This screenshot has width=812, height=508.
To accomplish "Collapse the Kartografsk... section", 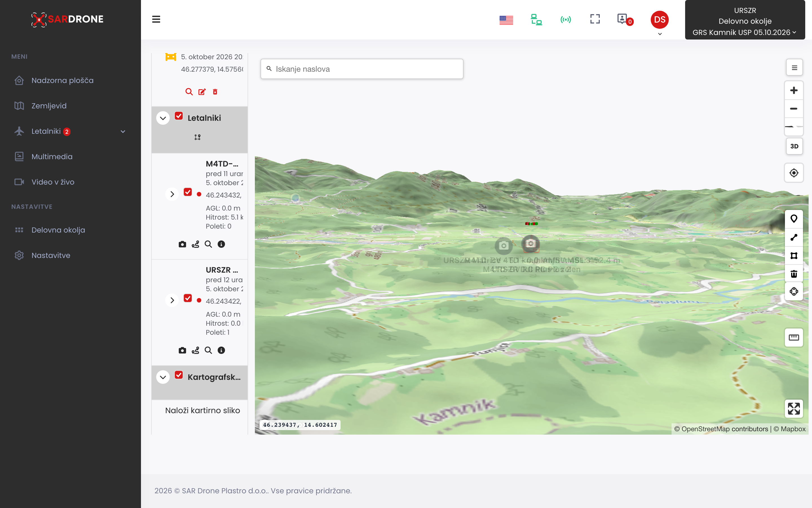I will [x=163, y=377].
